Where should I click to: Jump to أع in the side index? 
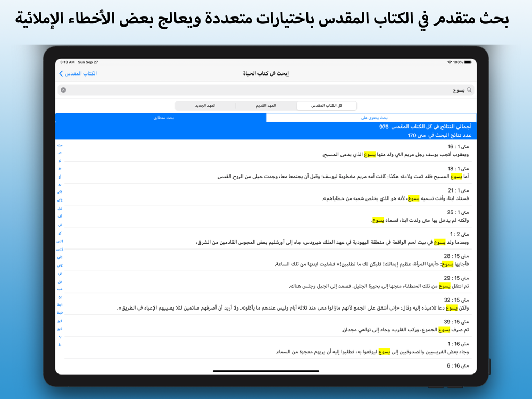[60, 177]
